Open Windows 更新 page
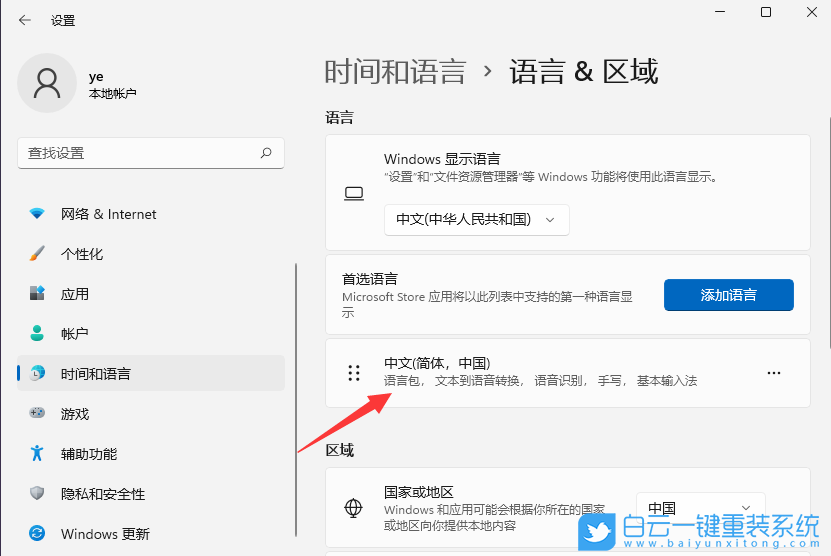 pyautogui.click(x=151, y=534)
